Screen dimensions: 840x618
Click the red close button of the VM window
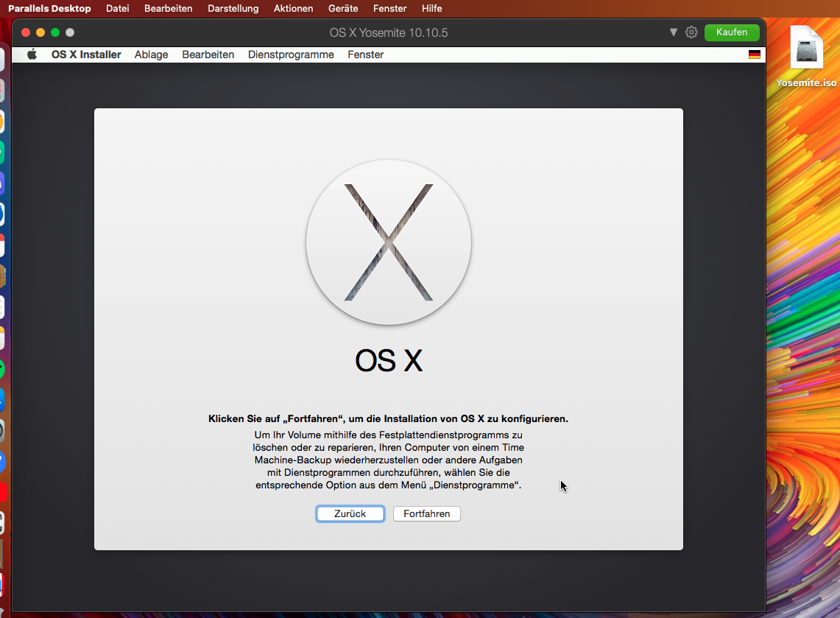point(25,32)
